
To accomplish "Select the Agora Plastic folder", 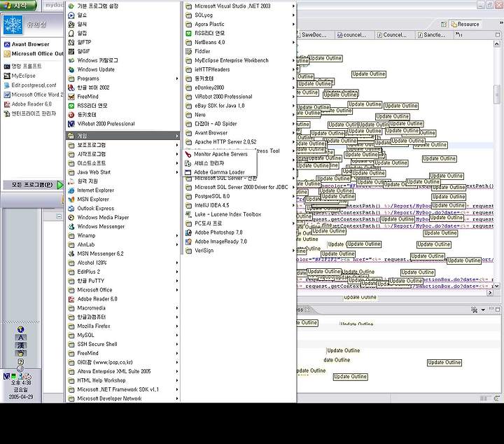I will point(239,24).
